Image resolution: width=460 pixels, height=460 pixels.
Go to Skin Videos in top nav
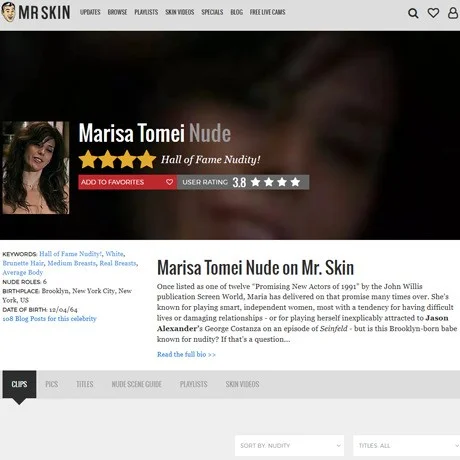tap(180, 12)
